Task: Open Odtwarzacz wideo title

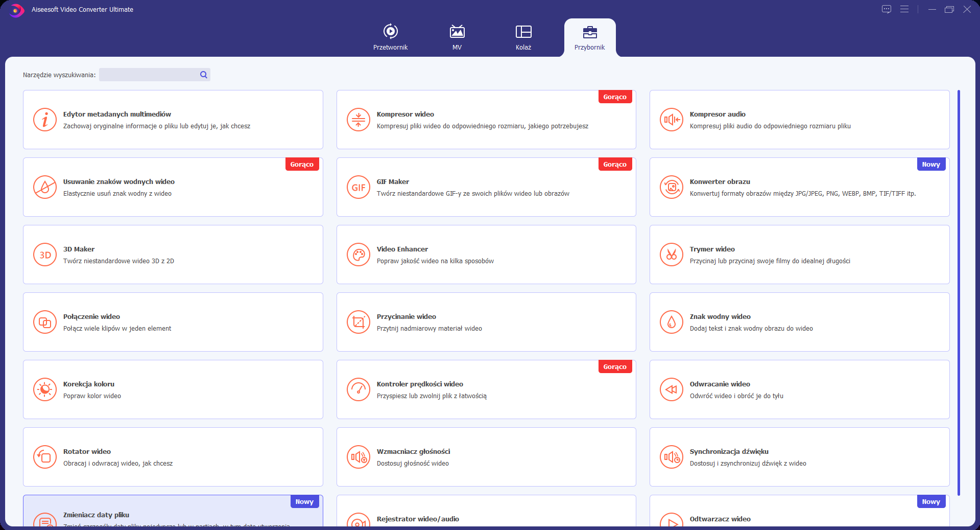Action: (x=720, y=519)
